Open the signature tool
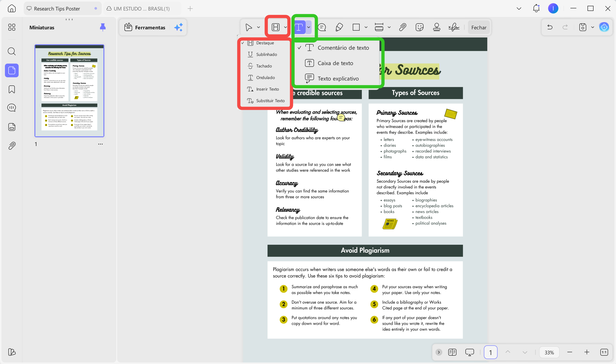The image size is (616, 364). pyautogui.click(x=454, y=27)
